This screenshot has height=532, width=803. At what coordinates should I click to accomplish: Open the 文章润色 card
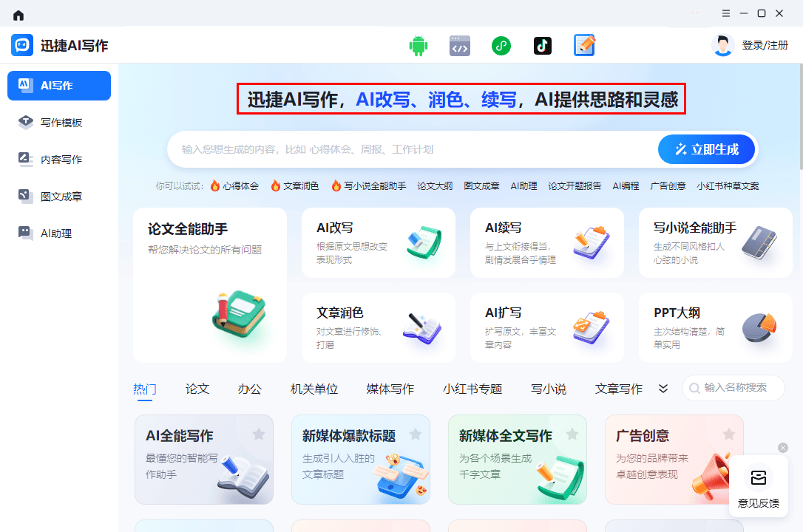pyautogui.click(x=379, y=327)
